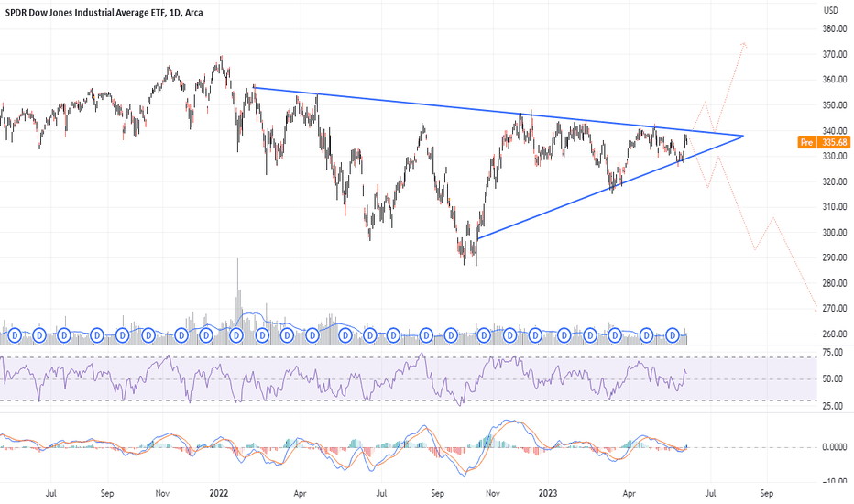The image size is (854, 504).
Task: Click the leftmost dividend D marker
Action: coord(15,335)
